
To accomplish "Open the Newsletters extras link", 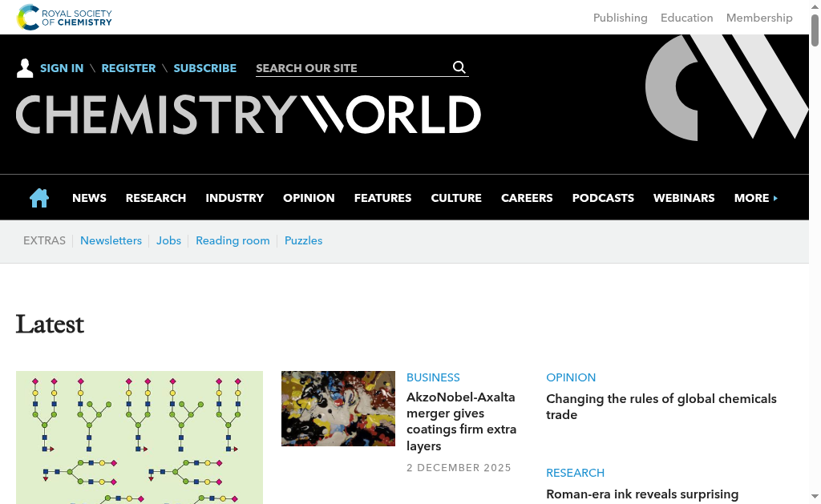I will 111,240.
